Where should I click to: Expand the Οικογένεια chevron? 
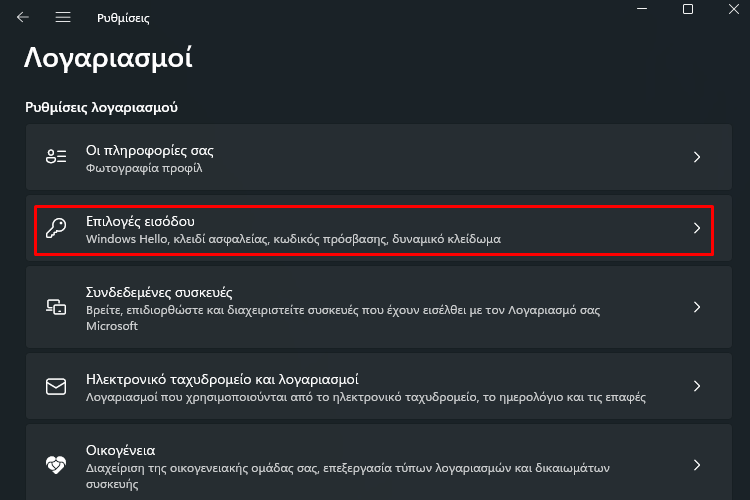697,465
